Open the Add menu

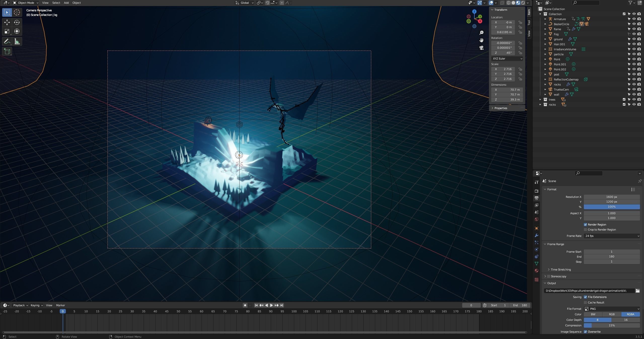pyautogui.click(x=66, y=3)
